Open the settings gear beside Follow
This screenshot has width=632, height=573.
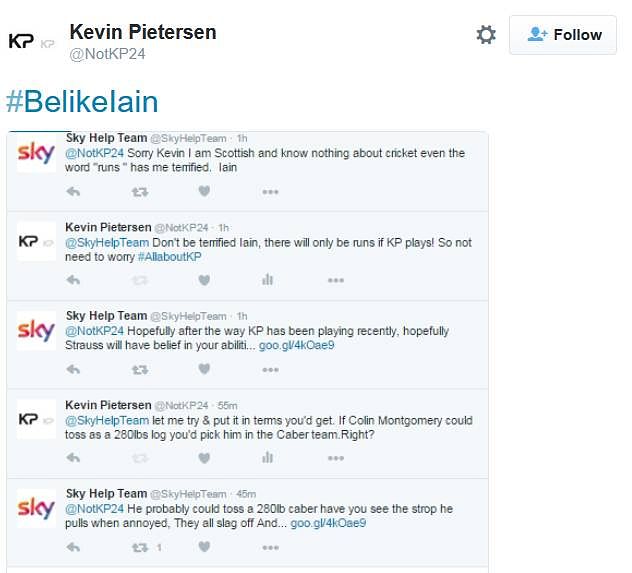486,35
